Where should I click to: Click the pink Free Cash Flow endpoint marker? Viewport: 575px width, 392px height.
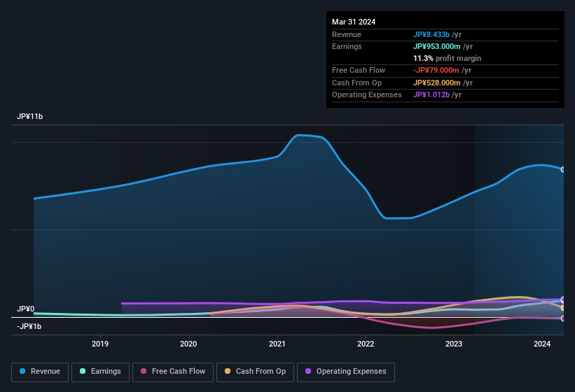coord(563,318)
